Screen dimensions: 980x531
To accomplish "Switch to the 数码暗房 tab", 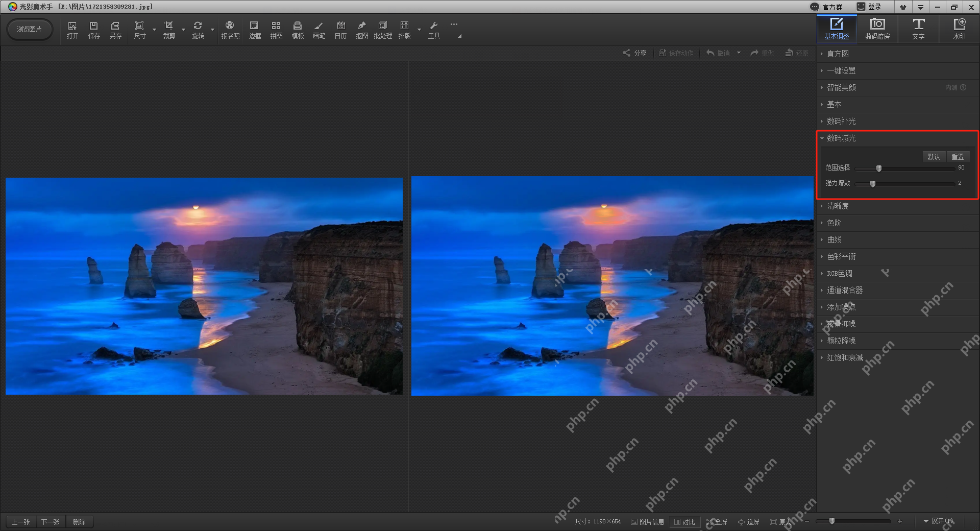I will coord(877,29).
